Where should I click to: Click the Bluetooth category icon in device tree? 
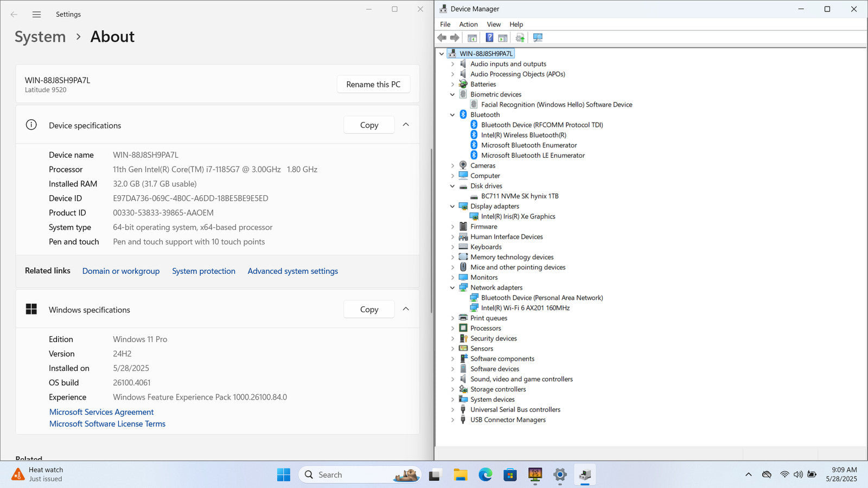pyautogui.click(x=463, y=114)
